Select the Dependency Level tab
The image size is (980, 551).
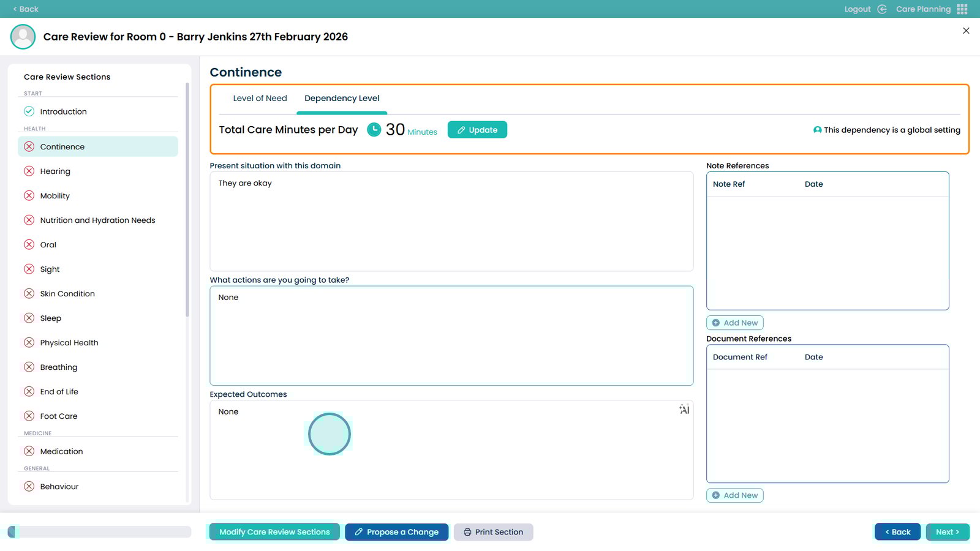pyautogui.click(x=342, y=99)
